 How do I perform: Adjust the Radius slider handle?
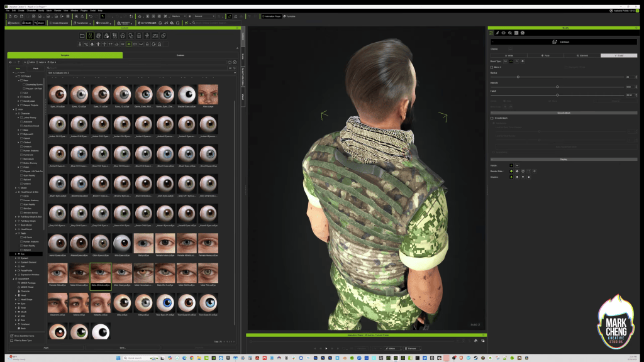518,77
